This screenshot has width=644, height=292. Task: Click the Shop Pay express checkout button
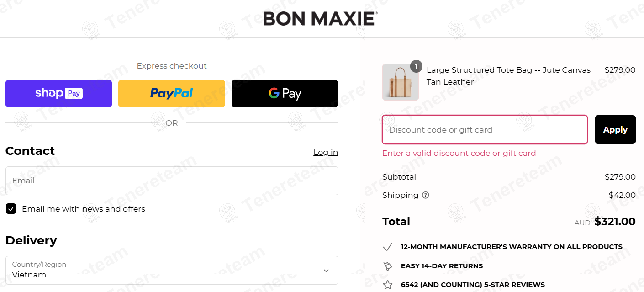(58, 94)
